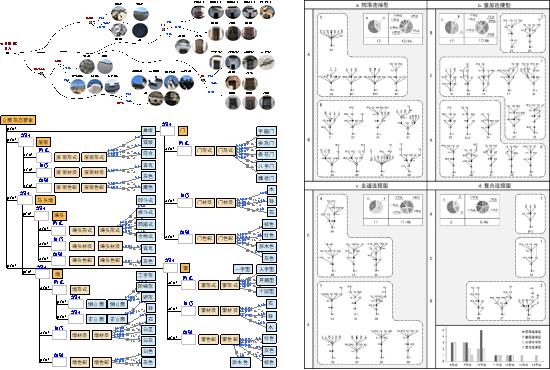This screenshot has width=550, height=370.
Task: Click left pie chart in section a
Action: [x=374, y=27]
